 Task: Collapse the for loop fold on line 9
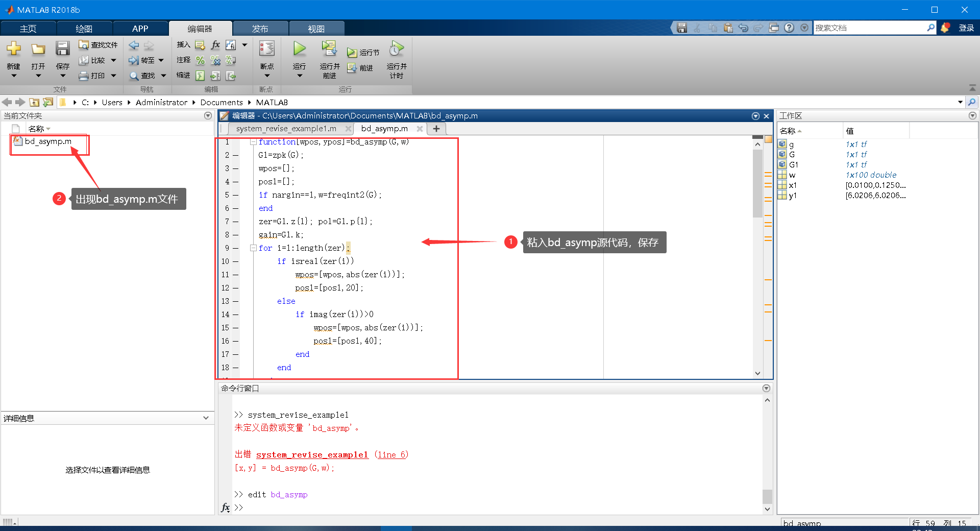pos(253,248)
